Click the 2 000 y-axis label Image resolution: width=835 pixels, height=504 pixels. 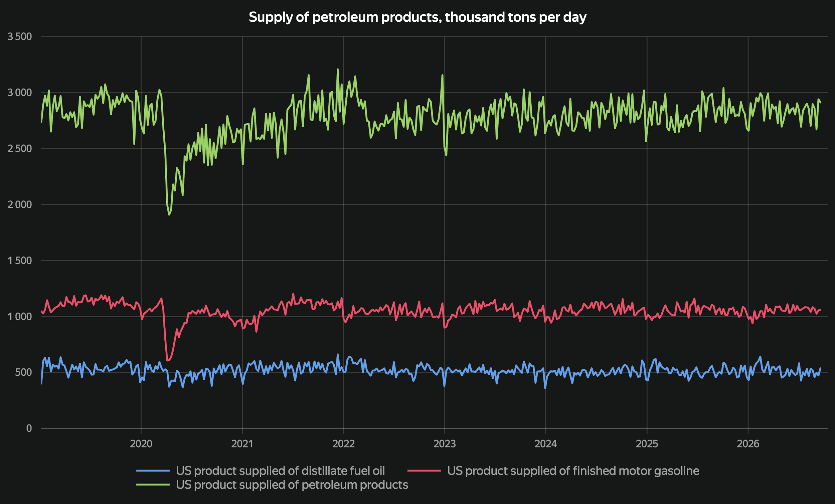[x=20, y=204]
